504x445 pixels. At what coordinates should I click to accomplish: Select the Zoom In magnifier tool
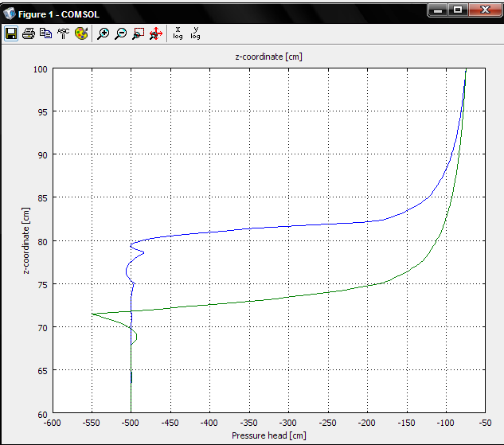(103, 33)
